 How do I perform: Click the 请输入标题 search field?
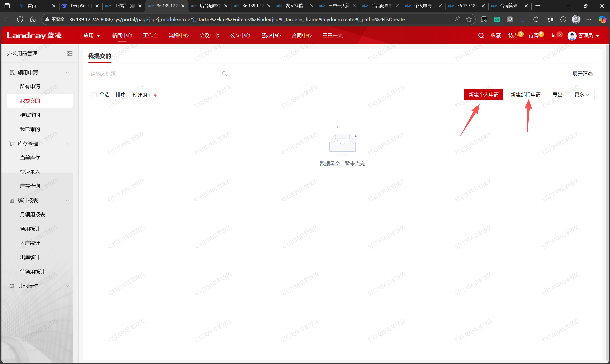coord(154,74)
